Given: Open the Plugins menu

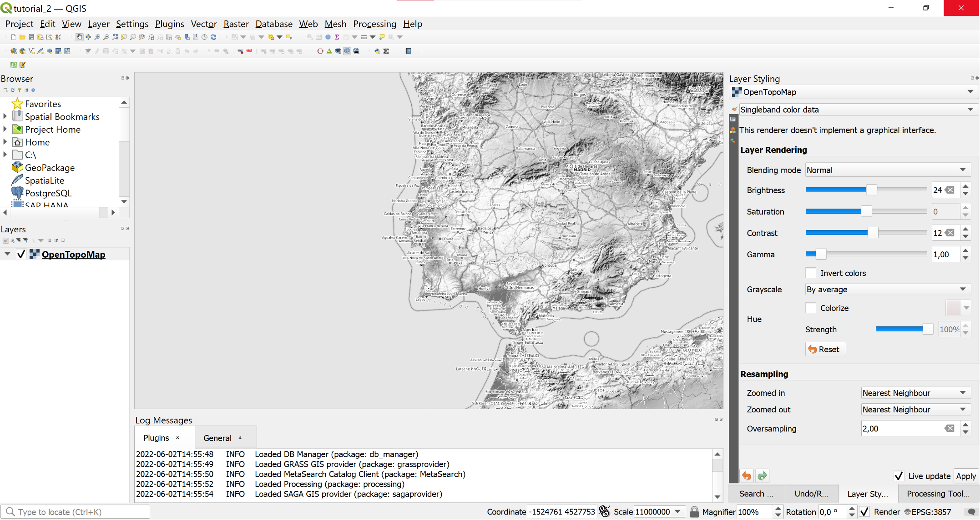Looking at the screenshot, I should click(169, 24).
